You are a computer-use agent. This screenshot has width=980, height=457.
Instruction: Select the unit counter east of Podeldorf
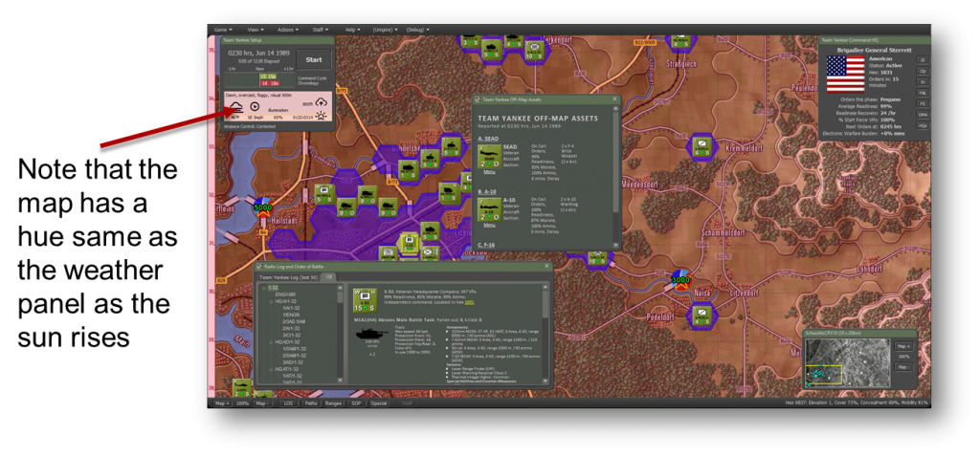click(702, 316)
